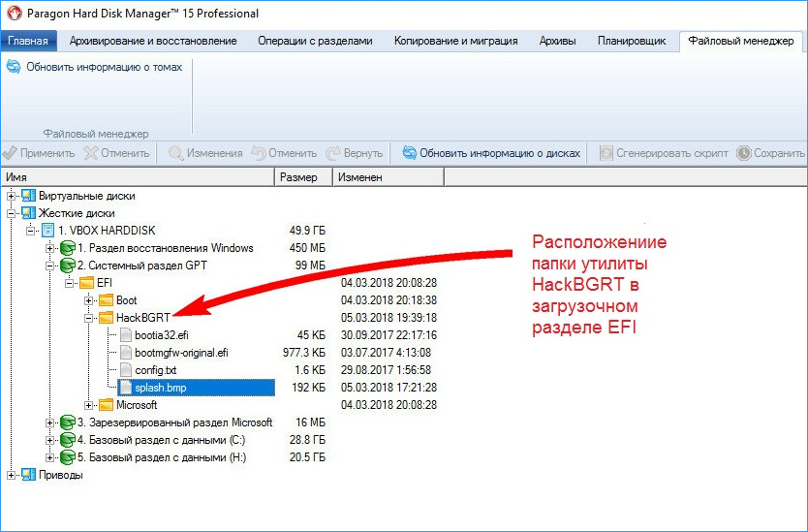Click the Boot folder icon
Viewport: 808px width, 532px height.
click(x=106, y=300)
